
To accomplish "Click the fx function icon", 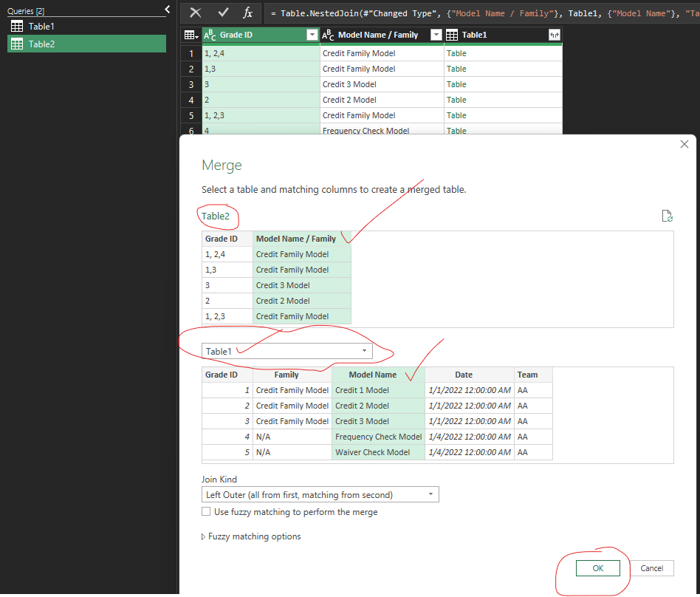I will pyautogui.click(x=248, y=13).
